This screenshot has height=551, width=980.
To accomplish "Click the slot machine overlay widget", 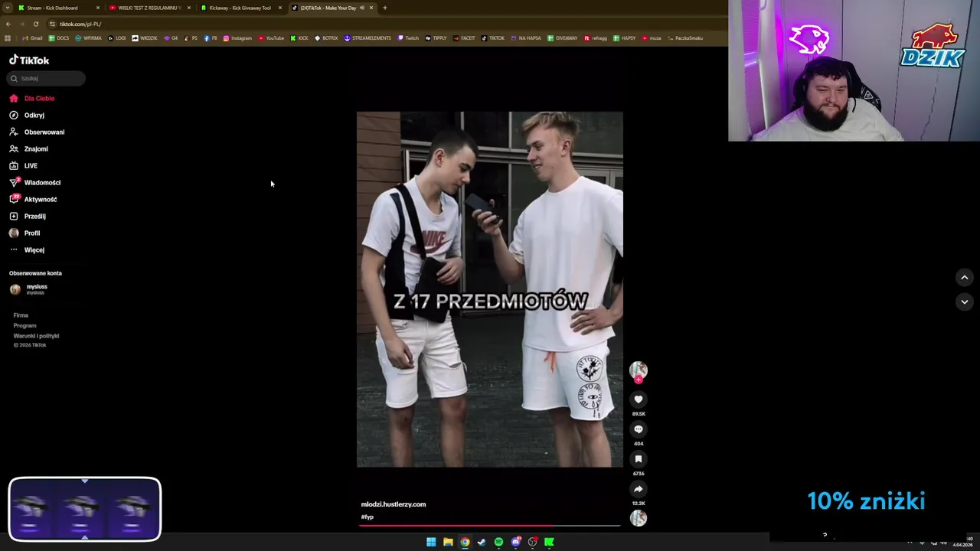I will [85, 510].
